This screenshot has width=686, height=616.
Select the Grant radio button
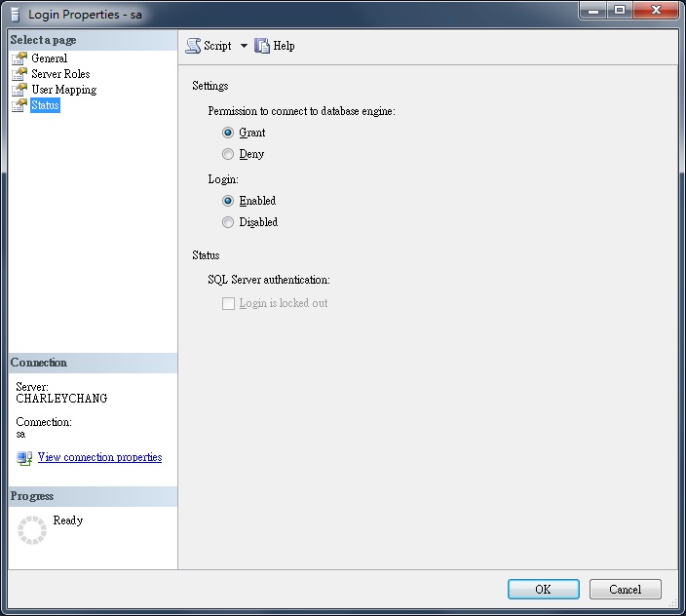pos(228,133)
